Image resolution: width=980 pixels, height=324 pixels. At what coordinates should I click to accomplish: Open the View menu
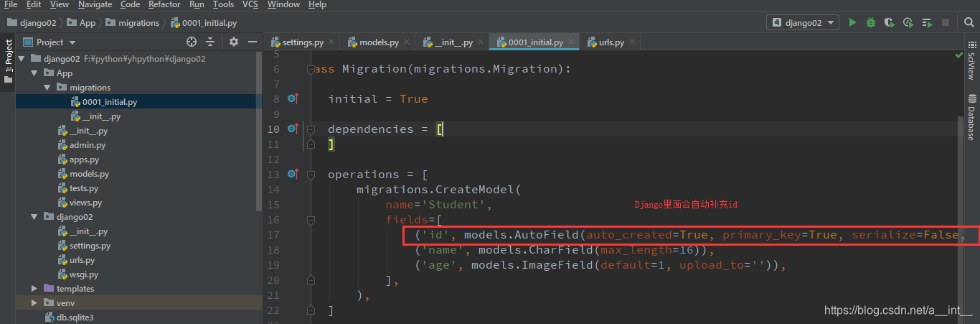pyautogui.click(x=60, y=4)
